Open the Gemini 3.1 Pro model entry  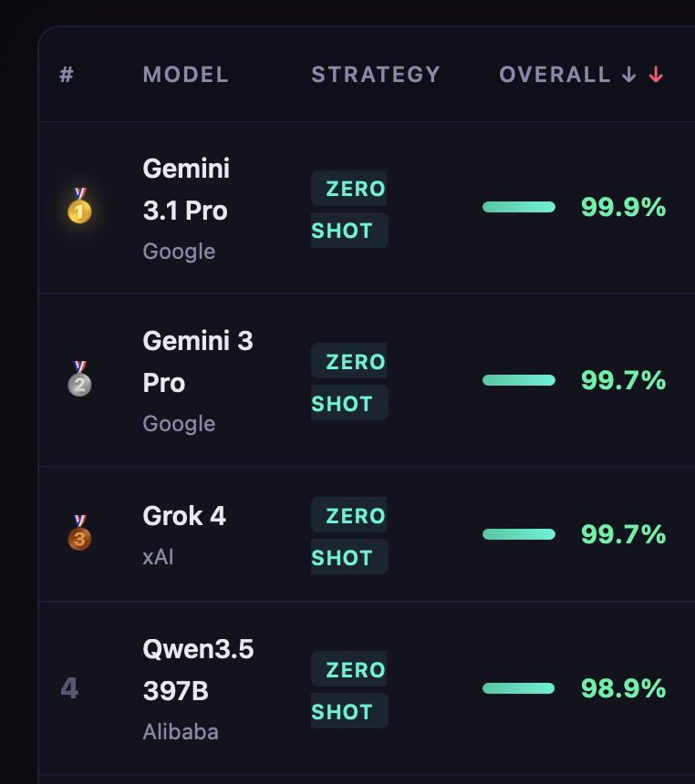[x=186, y=190]
